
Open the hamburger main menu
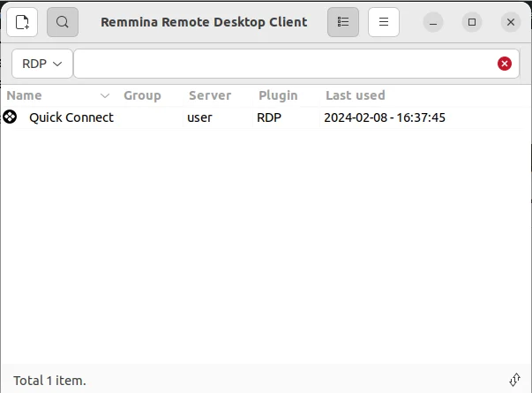[384, 22]
